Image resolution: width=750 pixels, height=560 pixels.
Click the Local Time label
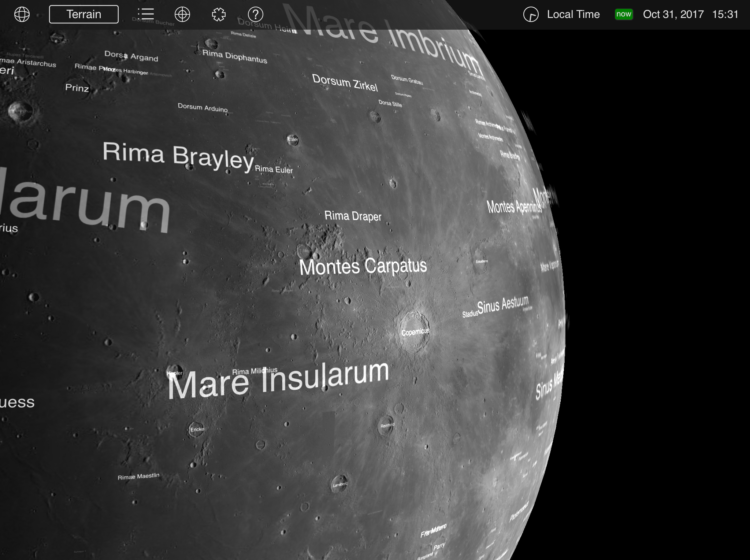click(x=573, y=14)
